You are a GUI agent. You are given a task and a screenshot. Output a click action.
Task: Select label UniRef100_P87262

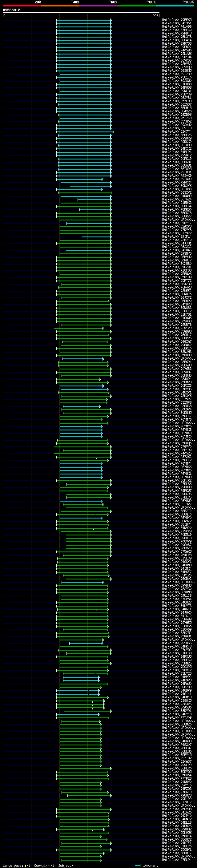point(176,457)
